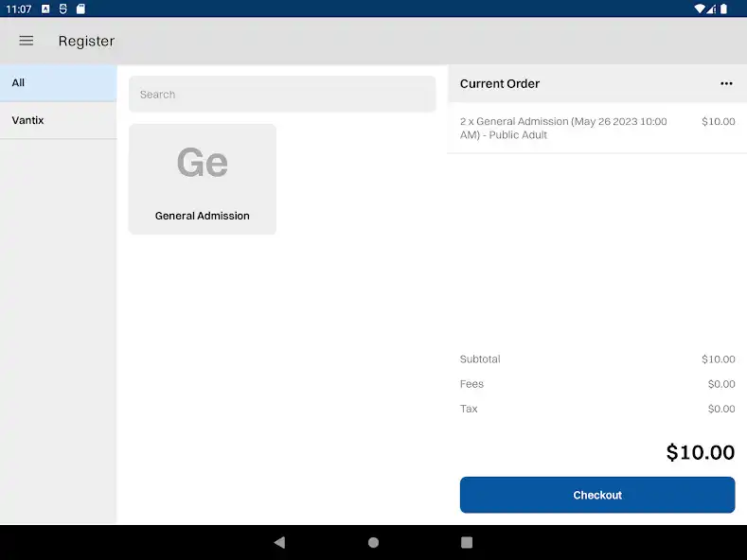
Task: Click the Tax label
Action: (x=469, y=409)
